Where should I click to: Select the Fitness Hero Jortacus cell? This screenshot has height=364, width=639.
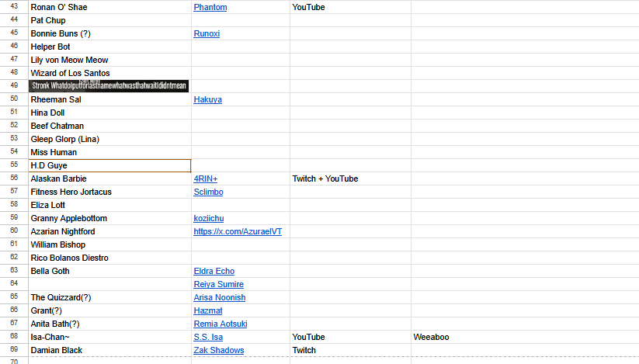[109, 192]
